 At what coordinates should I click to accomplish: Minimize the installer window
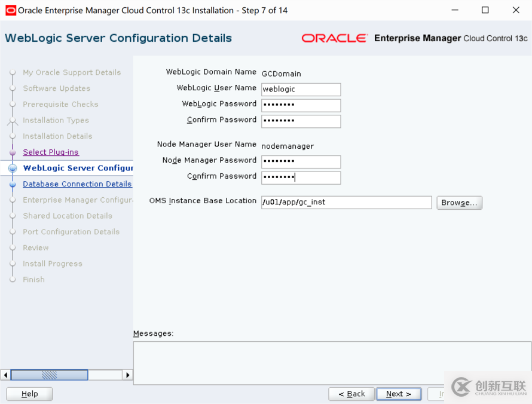(x=455, y=10)
